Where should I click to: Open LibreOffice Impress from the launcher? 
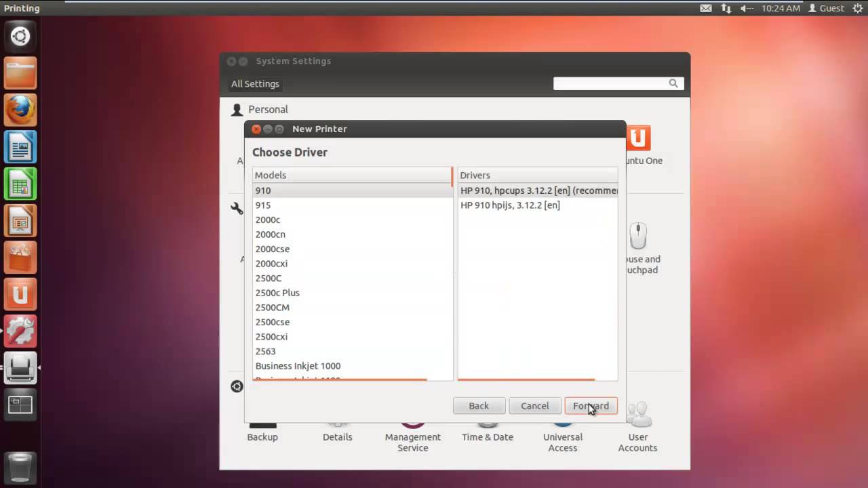click(20, 220)
